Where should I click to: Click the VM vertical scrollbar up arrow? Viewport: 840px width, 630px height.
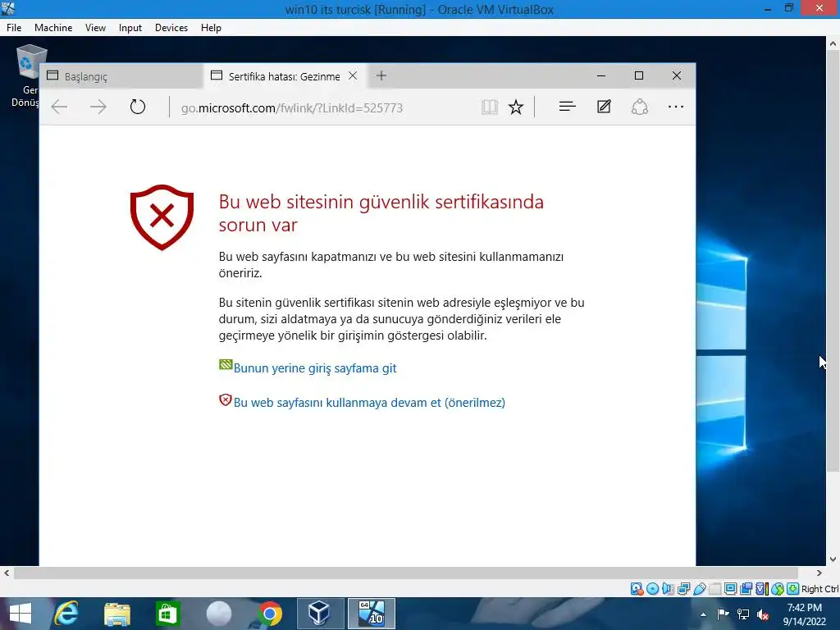click(833, 44)
